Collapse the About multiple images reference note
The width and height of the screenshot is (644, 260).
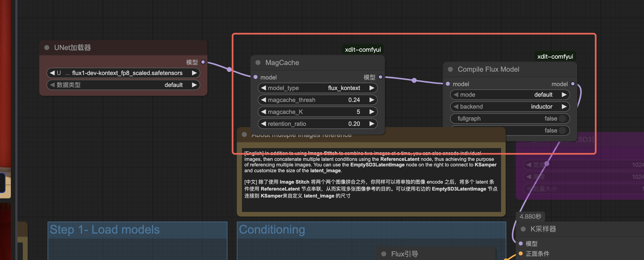(244, 135)
